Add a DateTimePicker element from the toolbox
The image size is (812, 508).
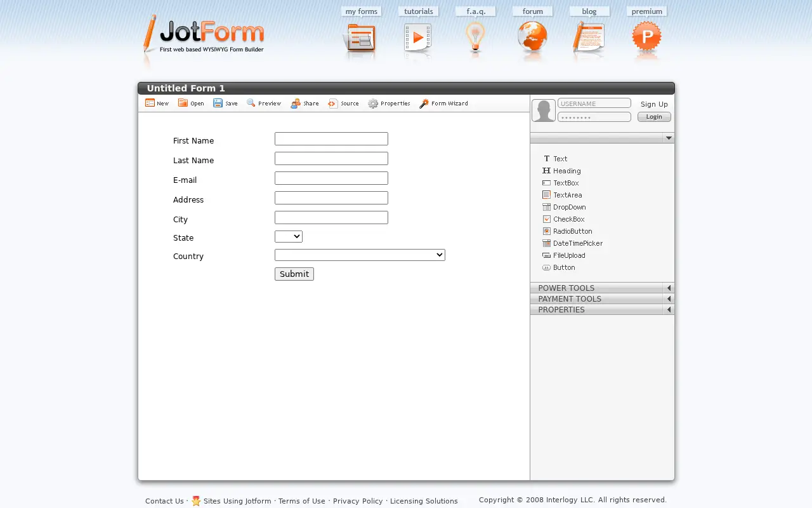click(x=573, y=243)
